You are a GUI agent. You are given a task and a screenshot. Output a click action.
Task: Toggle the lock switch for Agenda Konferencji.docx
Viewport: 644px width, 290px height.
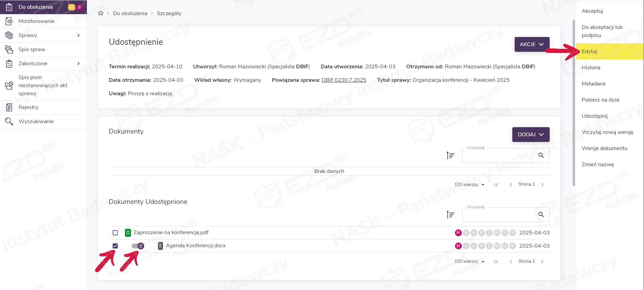point(138,246)
